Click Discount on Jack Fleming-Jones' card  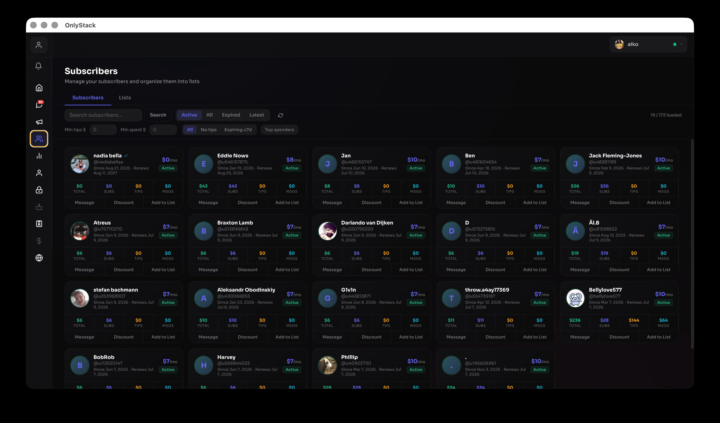(x=619, y=203)
